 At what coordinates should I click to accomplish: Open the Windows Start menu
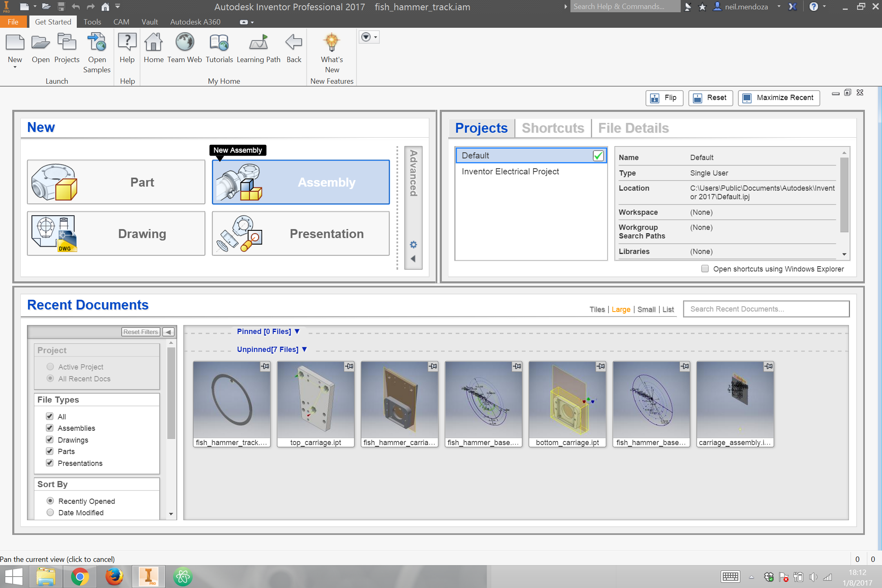point(14,577)
